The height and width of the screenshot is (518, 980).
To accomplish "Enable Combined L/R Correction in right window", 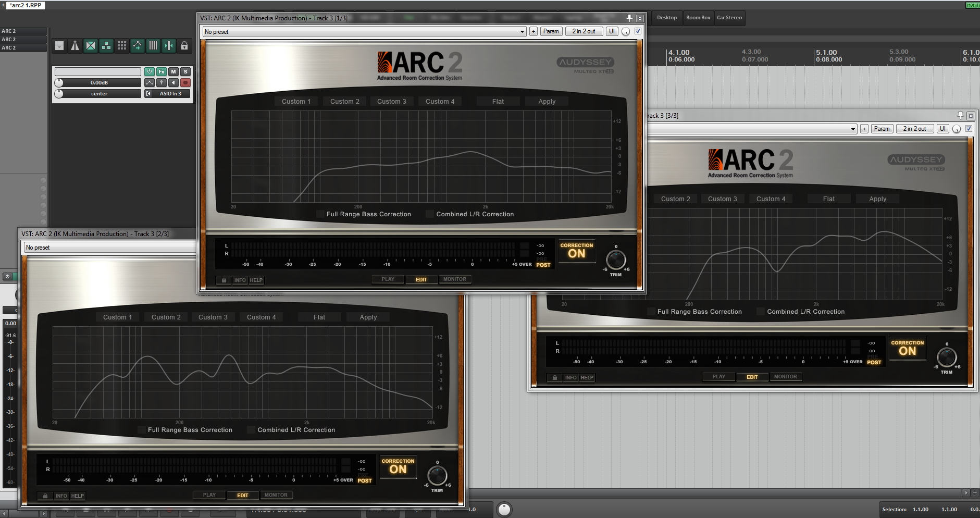I will point(761,312).
